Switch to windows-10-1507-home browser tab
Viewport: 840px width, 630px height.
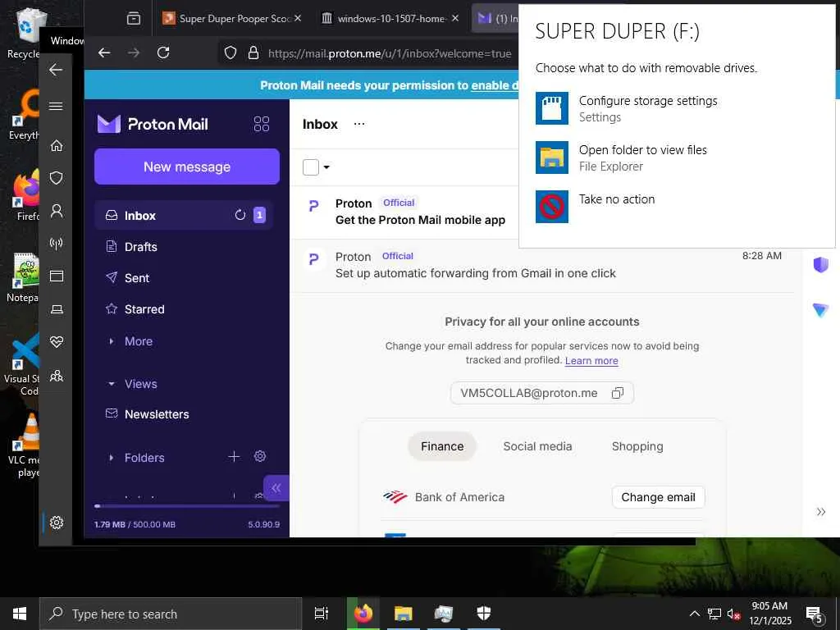click(391, 19)
